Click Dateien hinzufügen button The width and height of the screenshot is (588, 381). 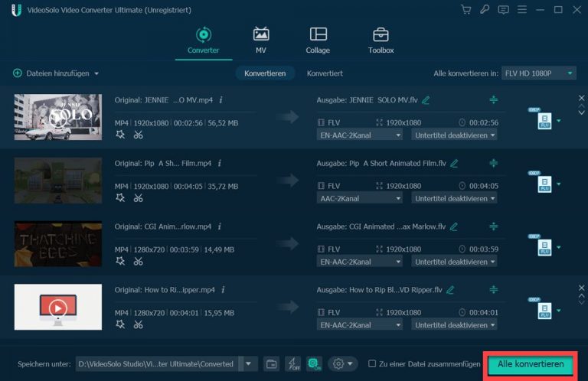(x=51, y=73)
